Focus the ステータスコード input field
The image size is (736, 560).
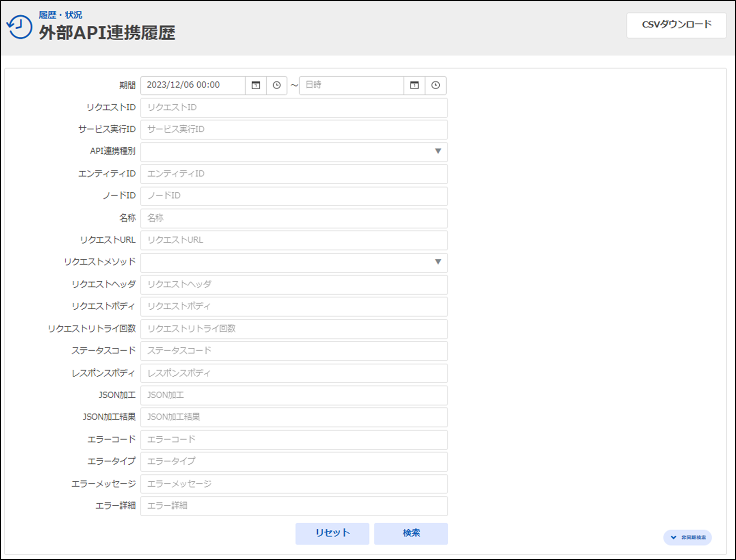[x=294, y=351]
